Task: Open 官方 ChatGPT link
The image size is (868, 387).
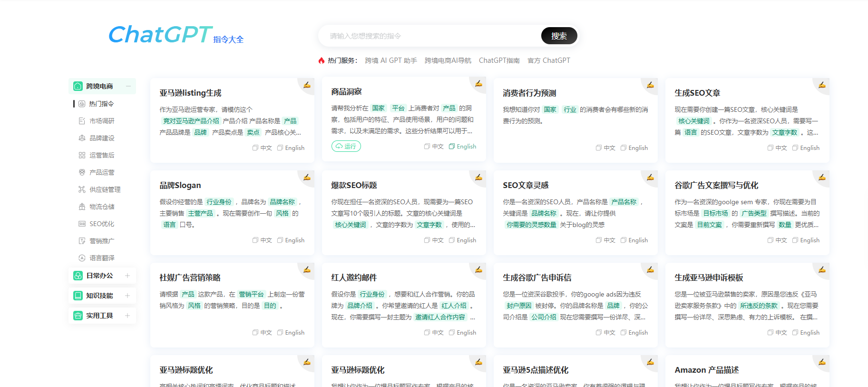Action: click(548, 60)
